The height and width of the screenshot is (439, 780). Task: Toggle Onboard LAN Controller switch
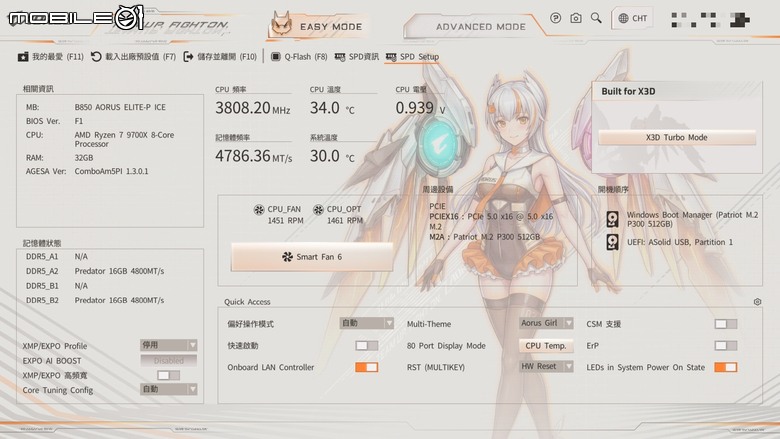(x=367, y=367)
